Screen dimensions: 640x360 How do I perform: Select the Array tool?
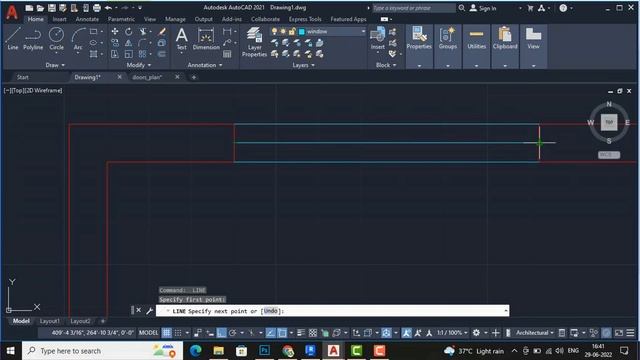coord(142,54)
